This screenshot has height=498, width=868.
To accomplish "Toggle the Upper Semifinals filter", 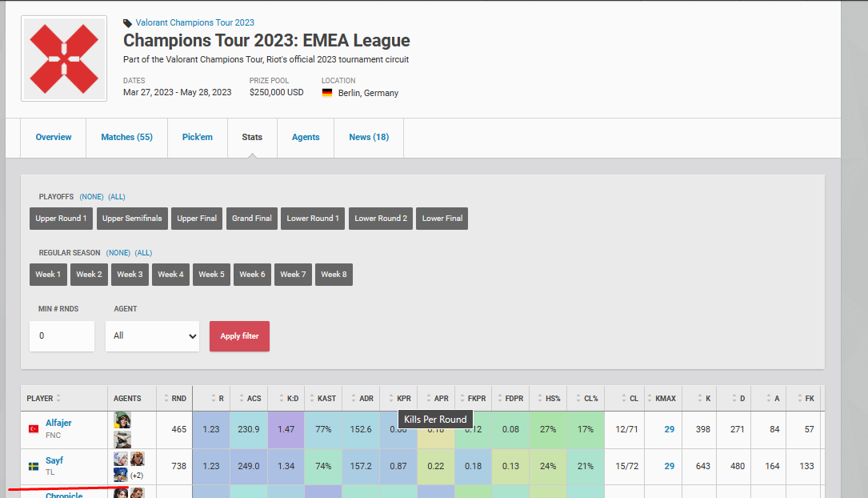I will [x=132, y=219].
